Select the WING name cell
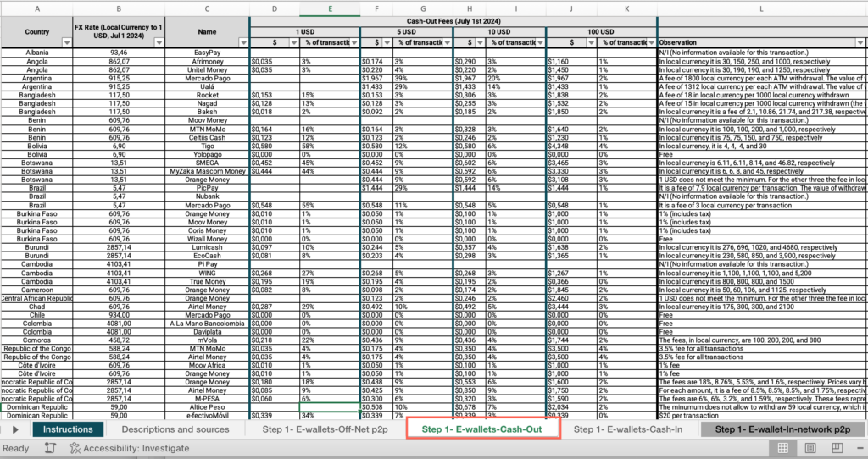The height and width of the screenshot is (459, 868). (x=207, y=273)
